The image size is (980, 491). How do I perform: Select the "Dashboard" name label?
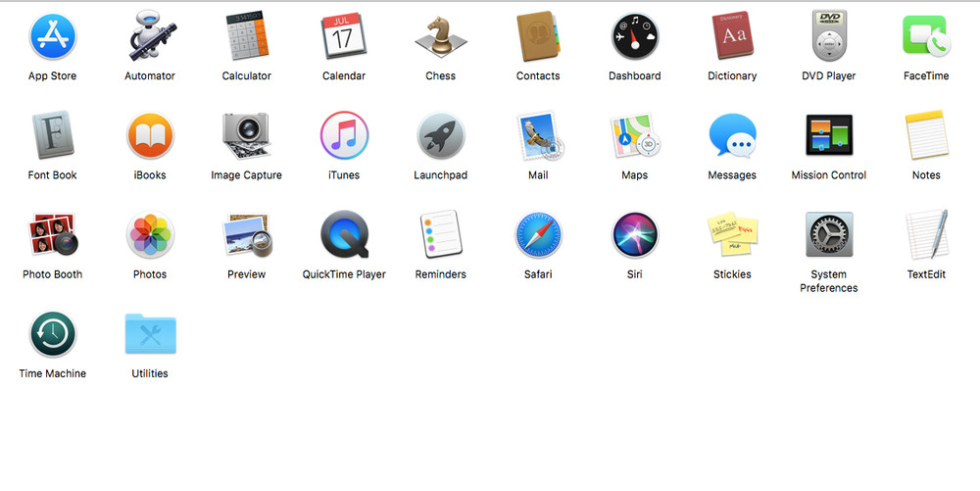point(635,76)
